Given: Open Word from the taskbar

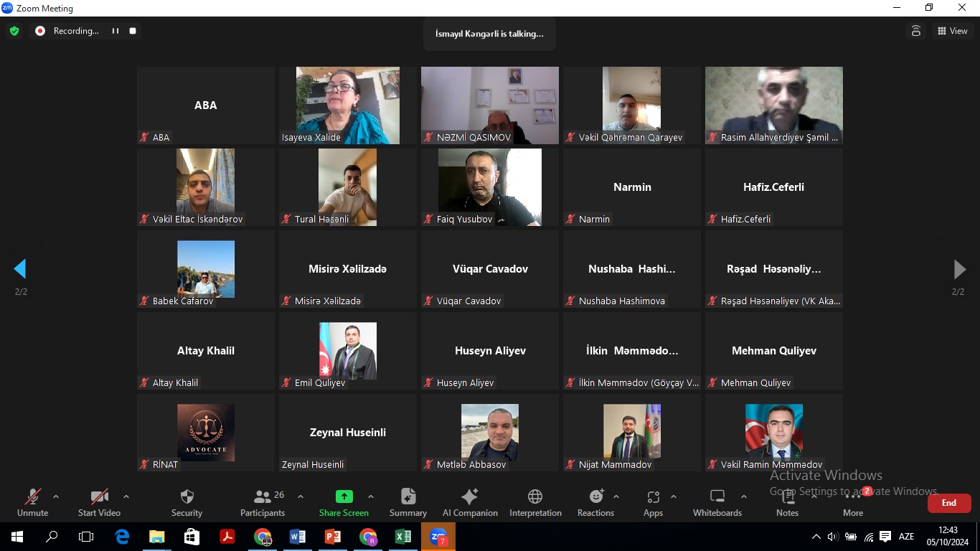Looking at the screenshot, I should click(x=298, y=537).
